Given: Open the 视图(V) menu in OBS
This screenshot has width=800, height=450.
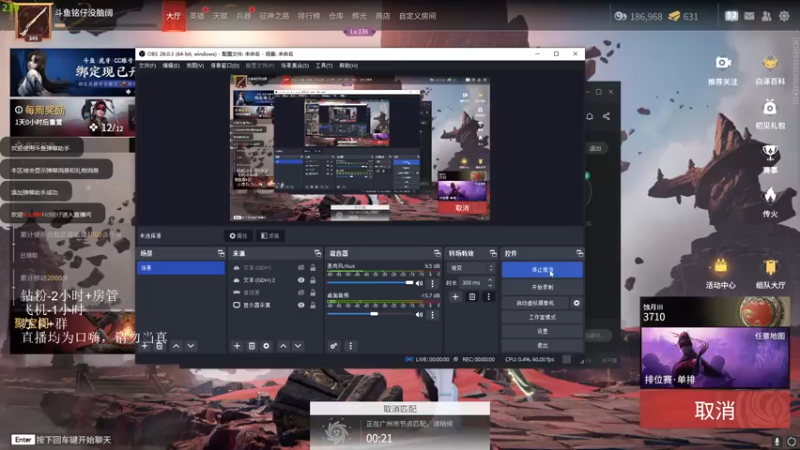Looking at the screenshot, I should point(195,66).
